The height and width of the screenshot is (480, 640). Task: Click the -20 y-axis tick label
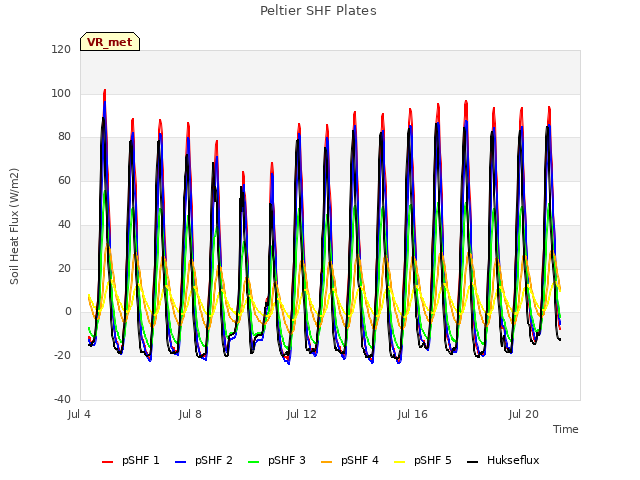point(62,356)
